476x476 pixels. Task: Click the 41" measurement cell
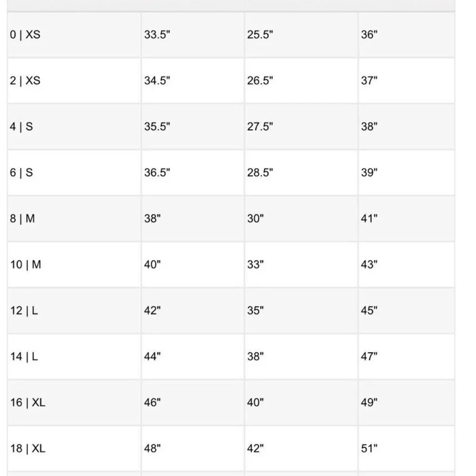(407, 218)
